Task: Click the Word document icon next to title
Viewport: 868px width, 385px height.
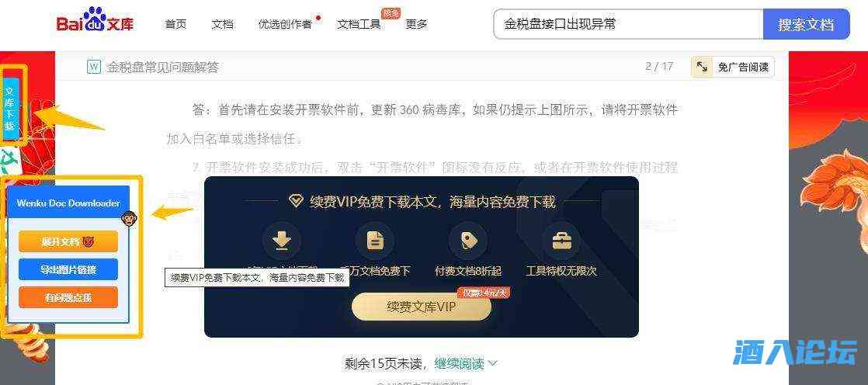Action: tap(93, 67)
